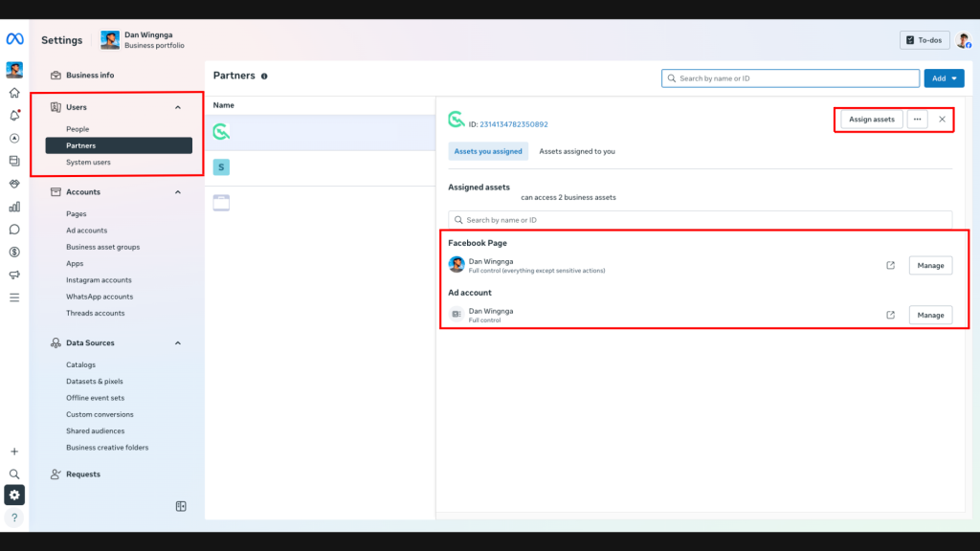This screenshot has height=551, width=980.
Task: Open Business creative folders
Action: (107, 448)
